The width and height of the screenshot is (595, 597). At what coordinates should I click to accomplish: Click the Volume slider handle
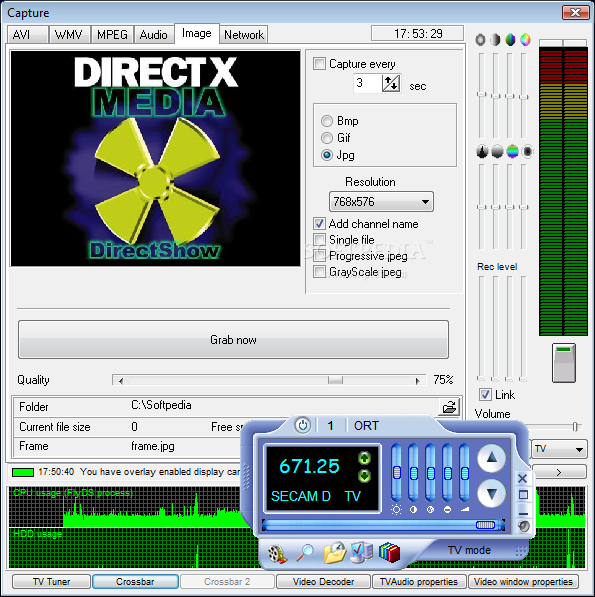(575, 427)
